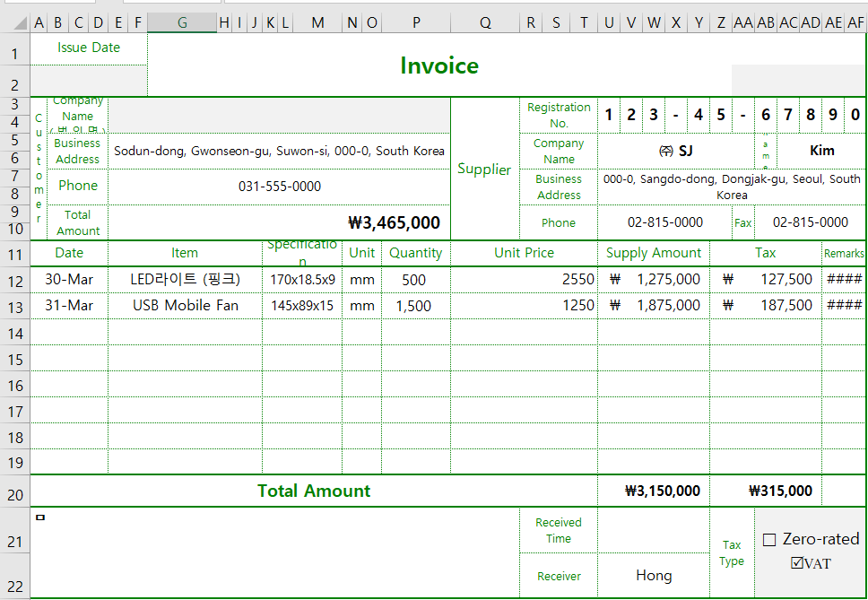Click the supply total ₩3,150,000 cell

(x=653, y=491)
